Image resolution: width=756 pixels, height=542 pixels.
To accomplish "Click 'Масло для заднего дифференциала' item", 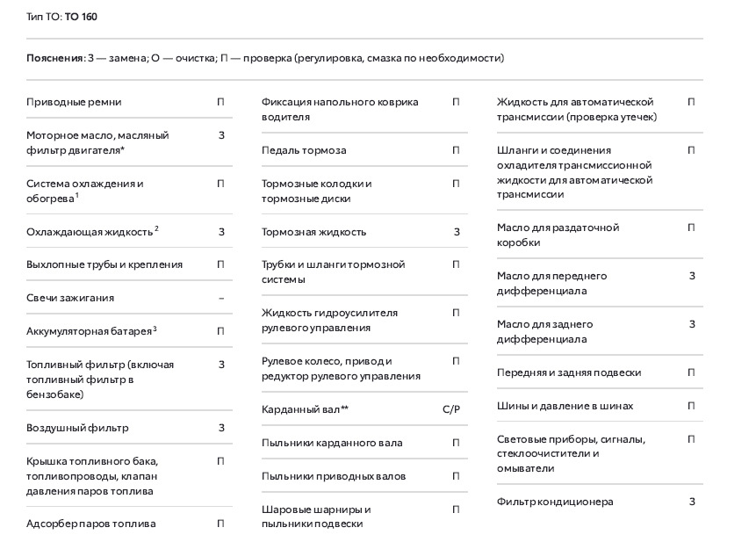I will click(551, 331).
